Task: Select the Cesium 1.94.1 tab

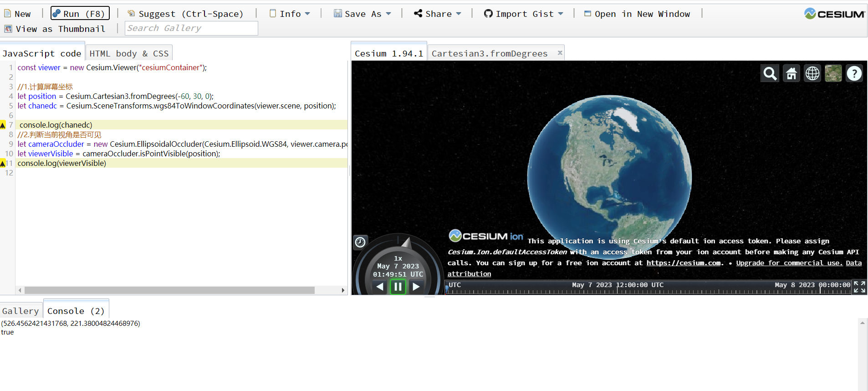Action: tap(389, 53)
